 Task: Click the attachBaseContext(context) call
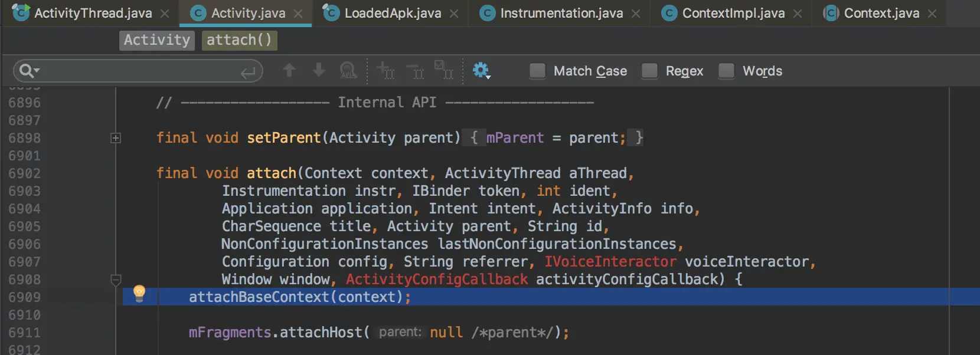click(299, 297)
